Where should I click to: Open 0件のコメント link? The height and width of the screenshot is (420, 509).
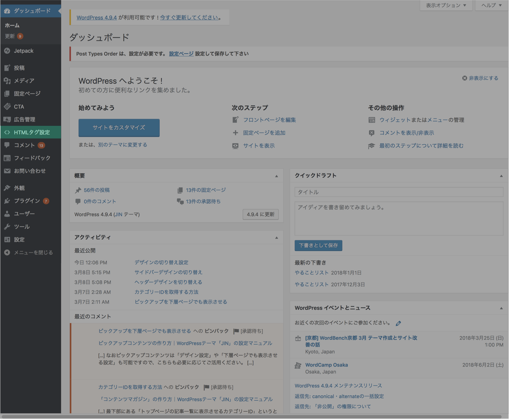tap(100, 202)
